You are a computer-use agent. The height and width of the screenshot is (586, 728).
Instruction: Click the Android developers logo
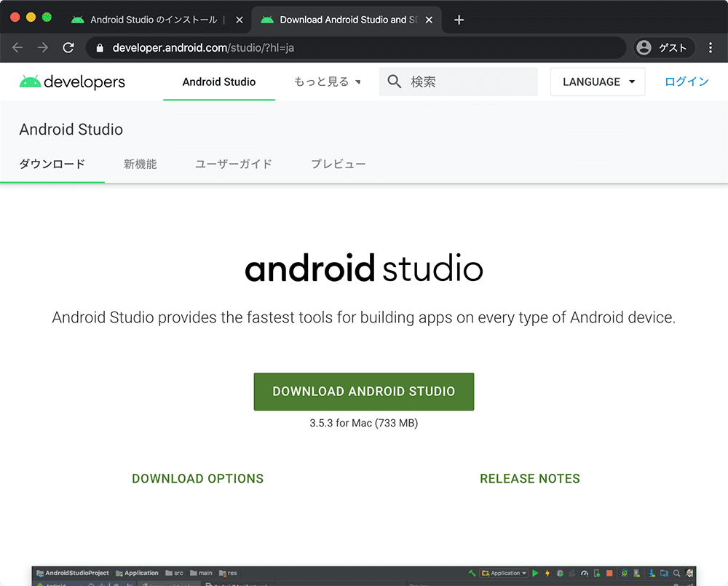click(x=72, y=82)
